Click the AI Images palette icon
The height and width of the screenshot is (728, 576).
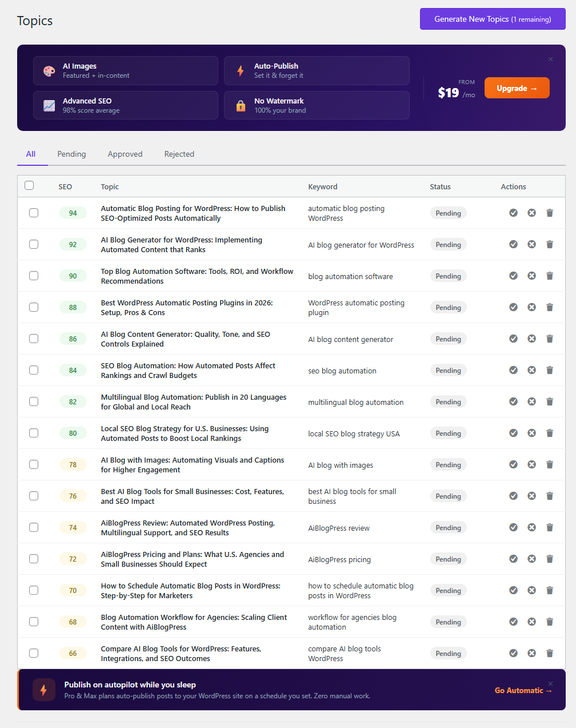[49, 70]
